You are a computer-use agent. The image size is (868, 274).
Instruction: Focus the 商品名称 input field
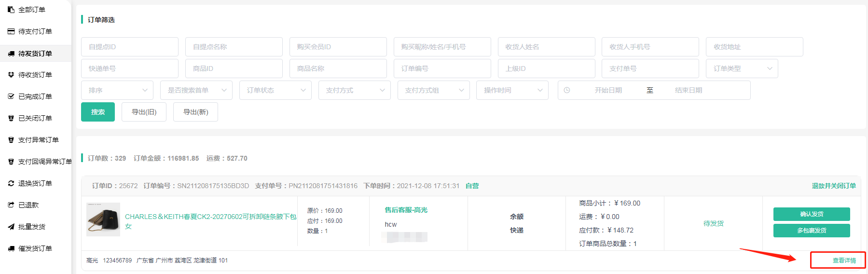338,68
